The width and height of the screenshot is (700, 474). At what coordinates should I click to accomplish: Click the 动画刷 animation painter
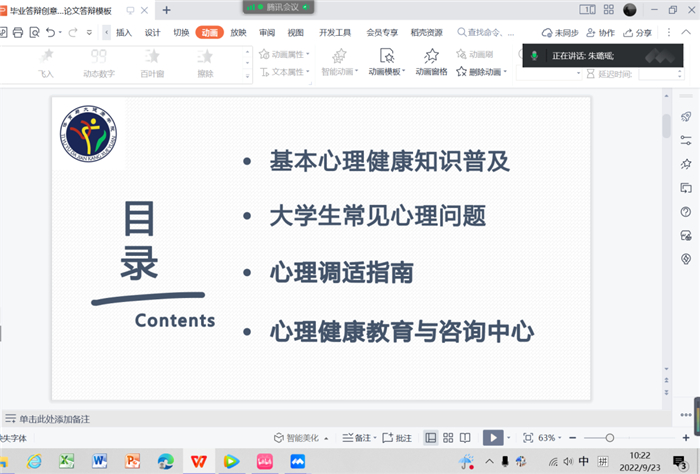[x=475, y=54]
